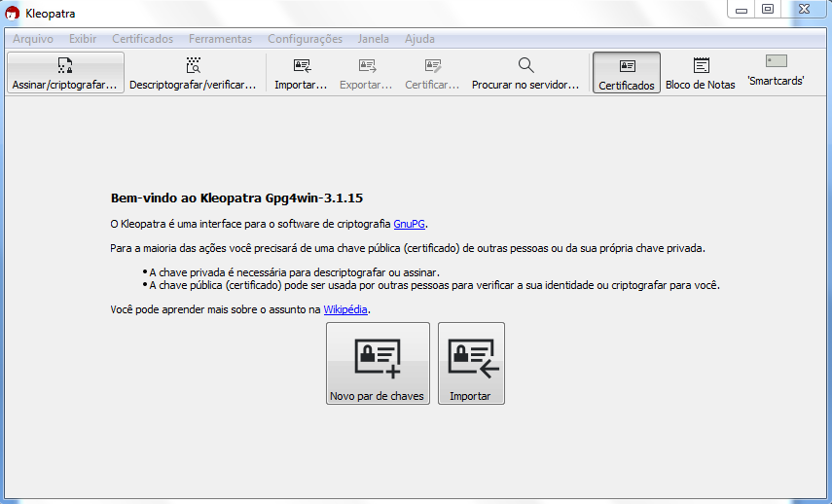This screenshot has height=504, width=832.
Task: Open the Configurações menu
Action: point(306,39)
